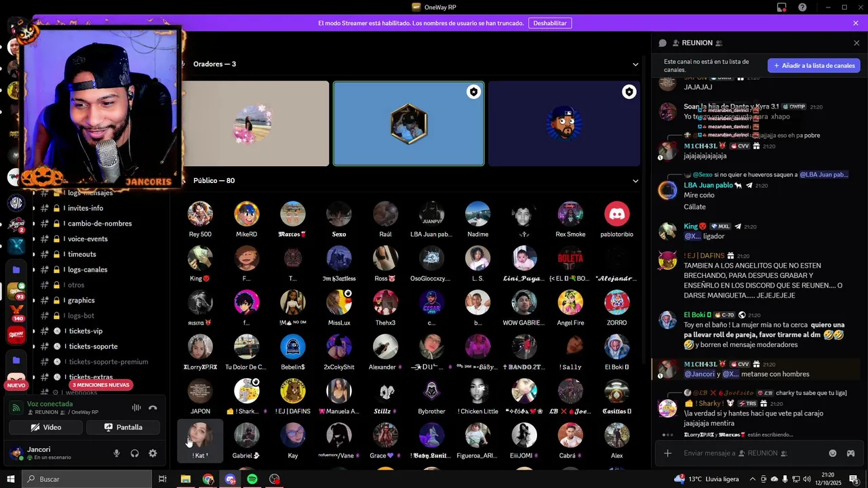Open Google Chrome from the taskbar
868x488 pixels.
[208, 479]
